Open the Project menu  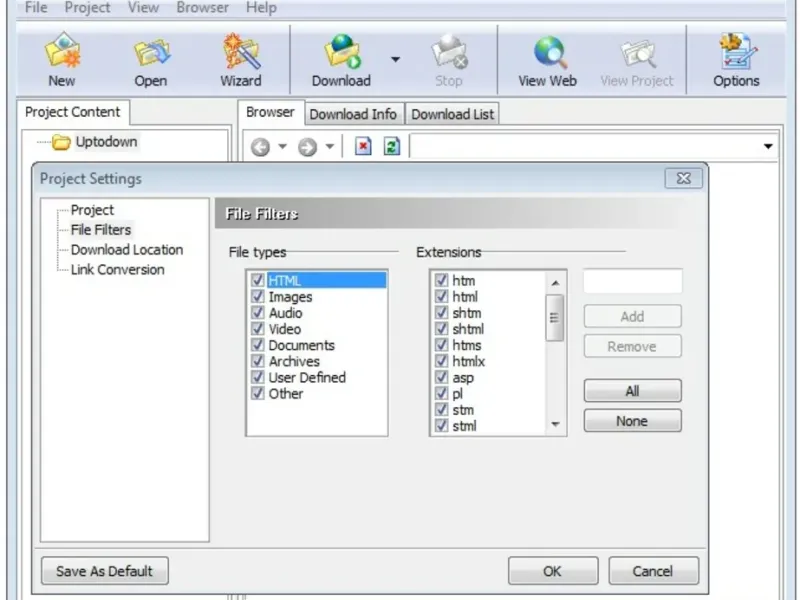87,7
